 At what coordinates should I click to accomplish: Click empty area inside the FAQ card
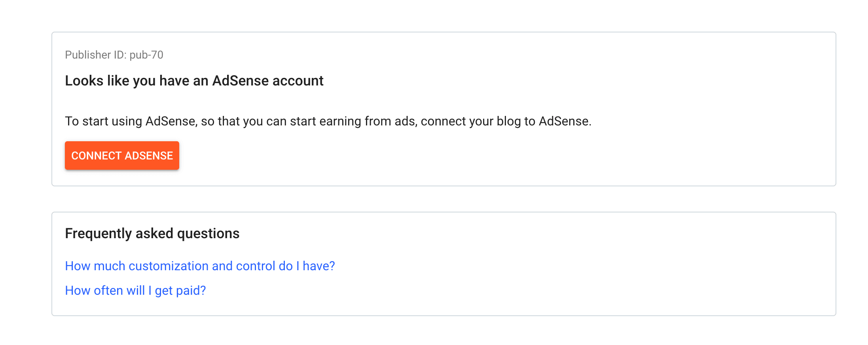[x=554, y=277]
